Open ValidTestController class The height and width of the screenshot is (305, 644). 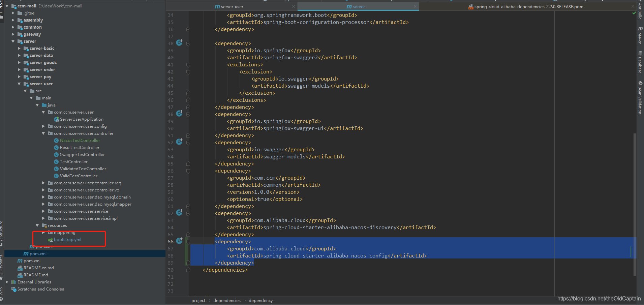[79, 176]
